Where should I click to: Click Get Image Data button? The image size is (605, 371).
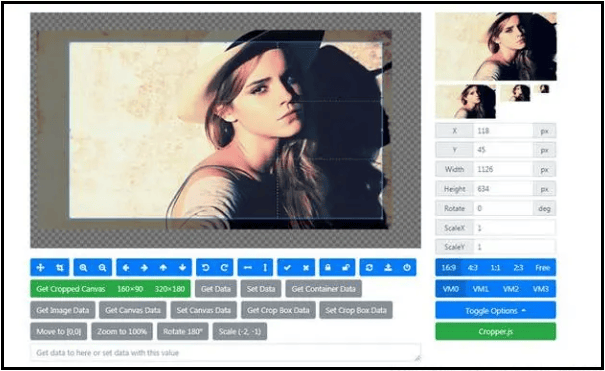tap(63, 310)
